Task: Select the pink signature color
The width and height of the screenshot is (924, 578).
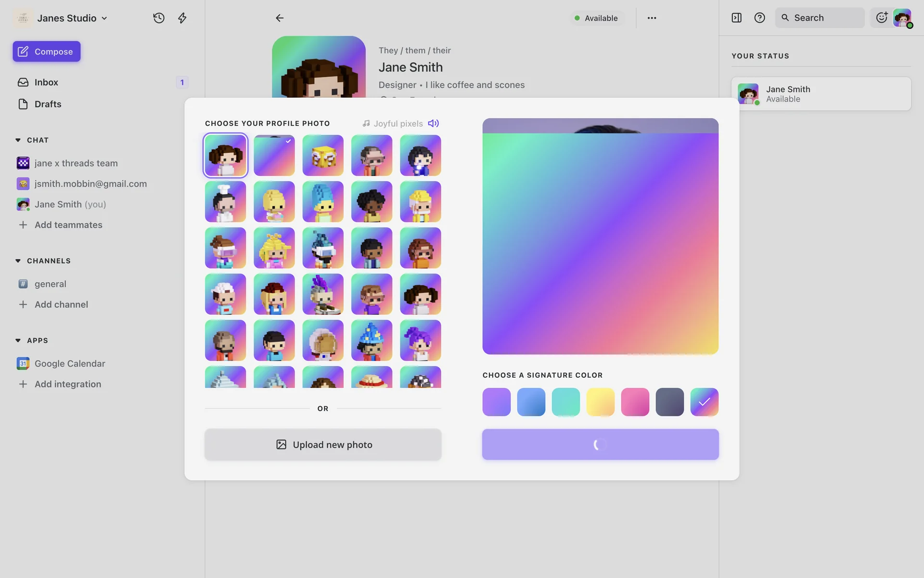Action: 635,402
